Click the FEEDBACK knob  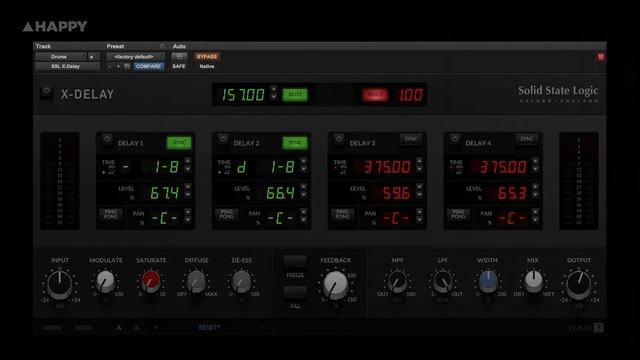336,284
